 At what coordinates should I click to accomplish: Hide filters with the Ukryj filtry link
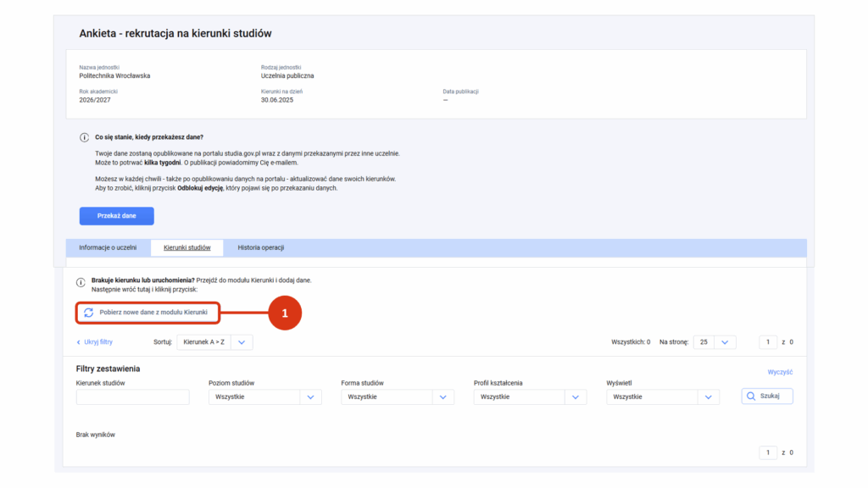(x=94, y=342)
